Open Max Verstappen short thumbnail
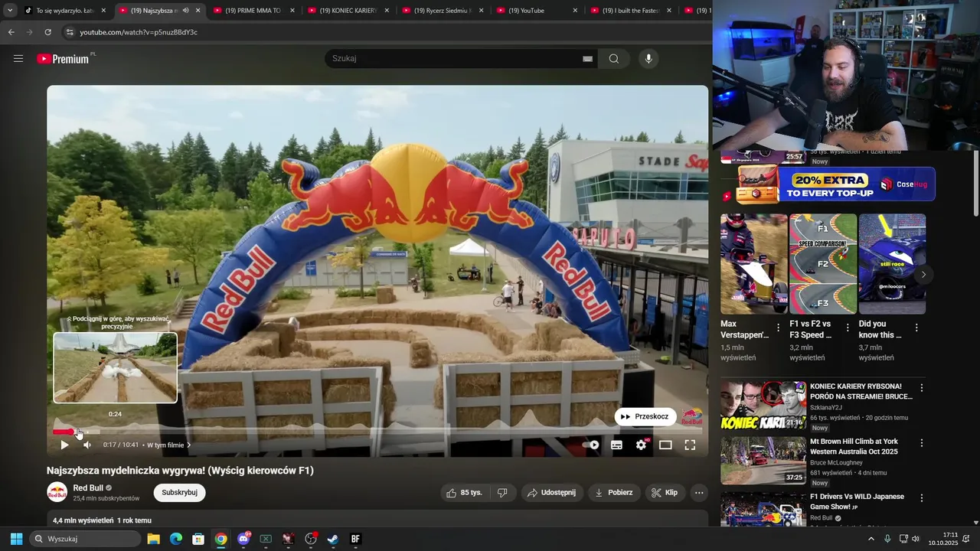This screenshot has width=980, height=551. tap(754, 264)
